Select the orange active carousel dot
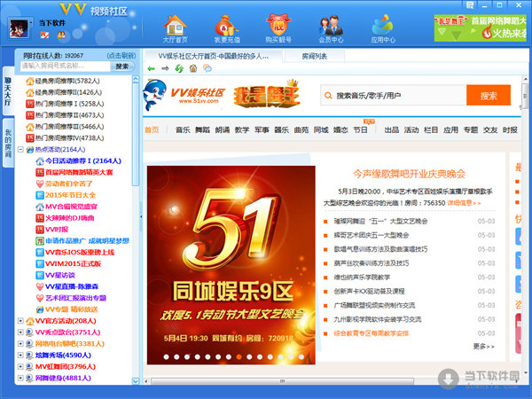Viewport: 532px width, 399px height. (x=239, y=357)
